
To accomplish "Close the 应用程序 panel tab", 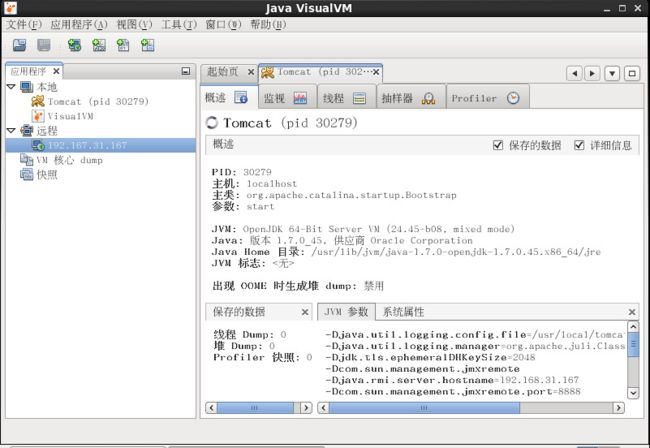I will click(x=56, y=71).
